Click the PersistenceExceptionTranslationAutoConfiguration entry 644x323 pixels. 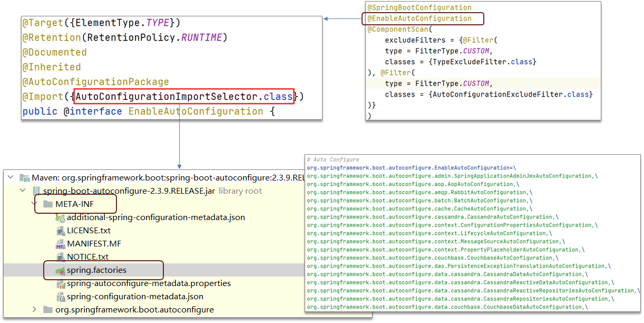click(460, 266)
